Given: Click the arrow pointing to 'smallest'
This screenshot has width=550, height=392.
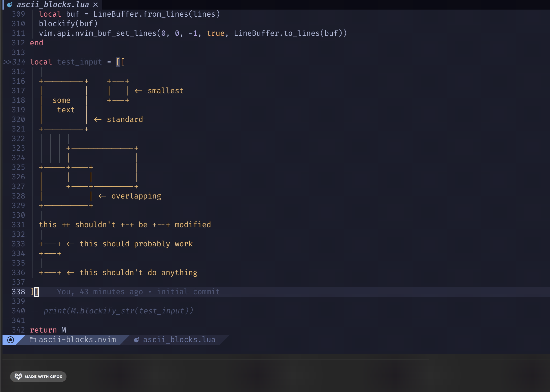Looking at the screenshot, I should pyautogui.click(x=139, y=91).
